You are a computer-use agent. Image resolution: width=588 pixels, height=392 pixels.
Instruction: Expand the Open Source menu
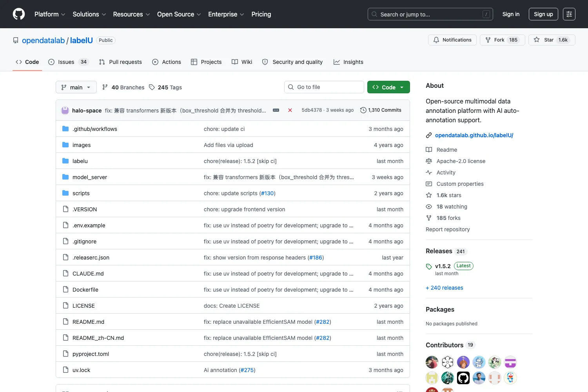pos(179,14)
